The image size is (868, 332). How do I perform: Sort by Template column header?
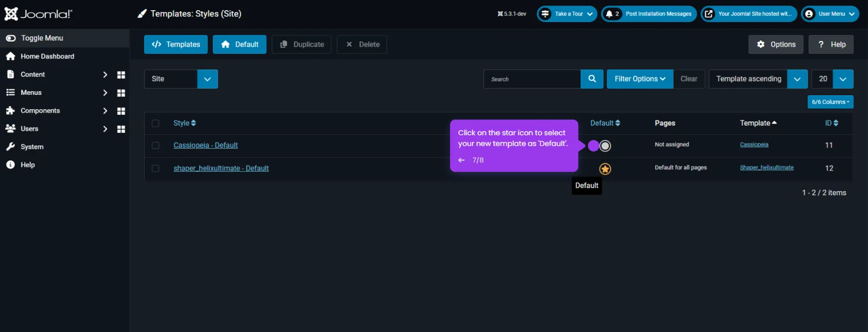click(x=758, y=123)
